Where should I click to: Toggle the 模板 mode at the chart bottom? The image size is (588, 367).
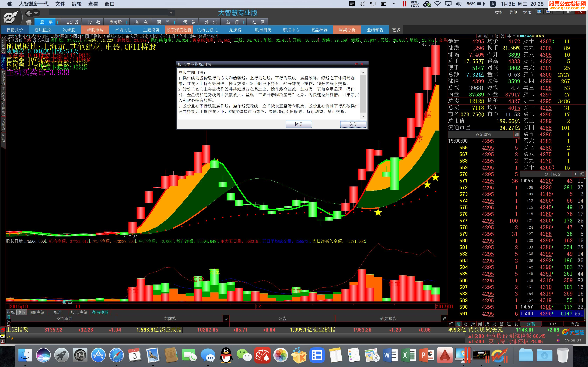(21, 312)
